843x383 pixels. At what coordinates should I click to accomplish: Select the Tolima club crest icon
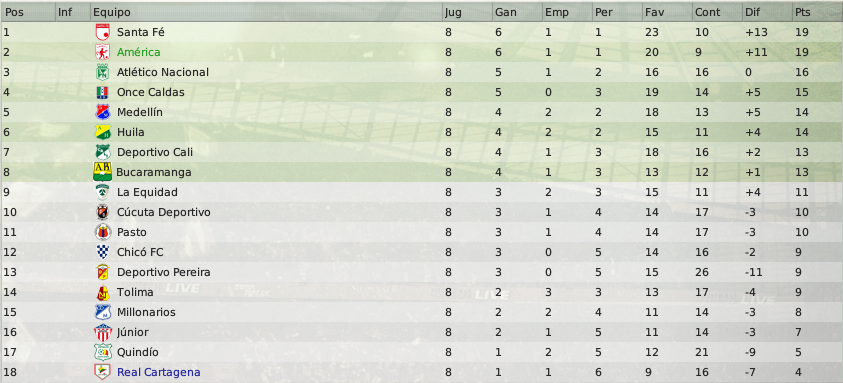click(x=102, y=292)
